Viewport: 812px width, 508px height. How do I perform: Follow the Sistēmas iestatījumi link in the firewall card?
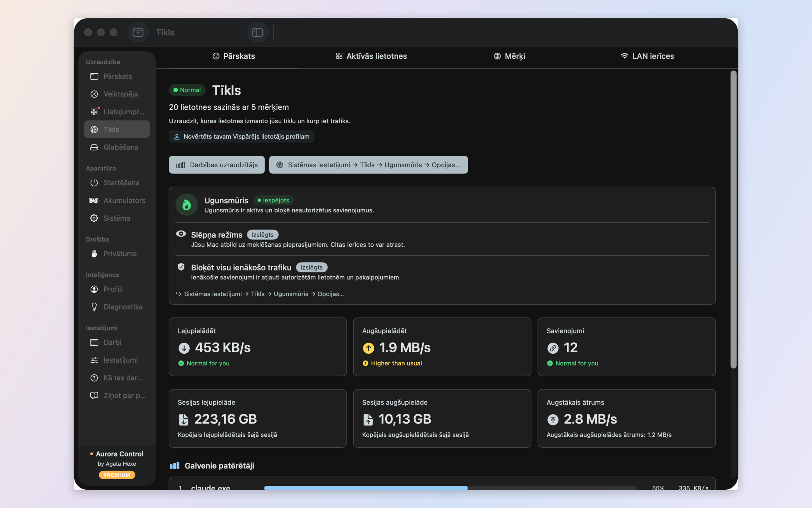click(x=260, y=294)
